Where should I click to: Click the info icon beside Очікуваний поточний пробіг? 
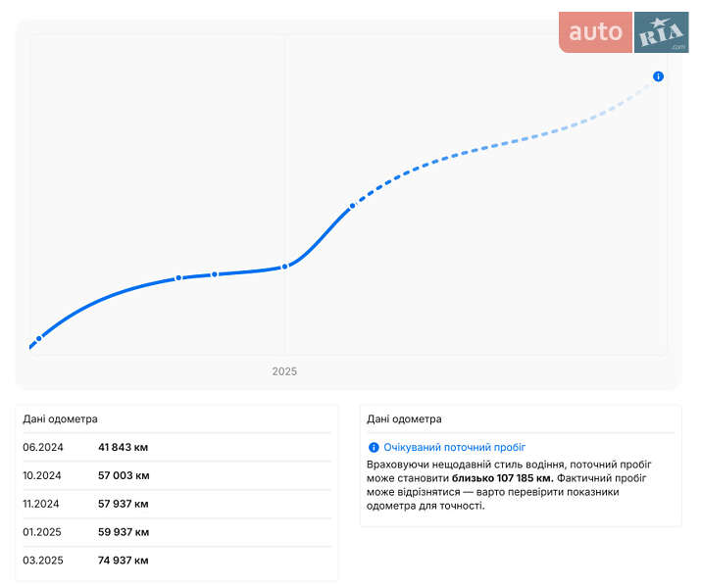click(374, 447)
